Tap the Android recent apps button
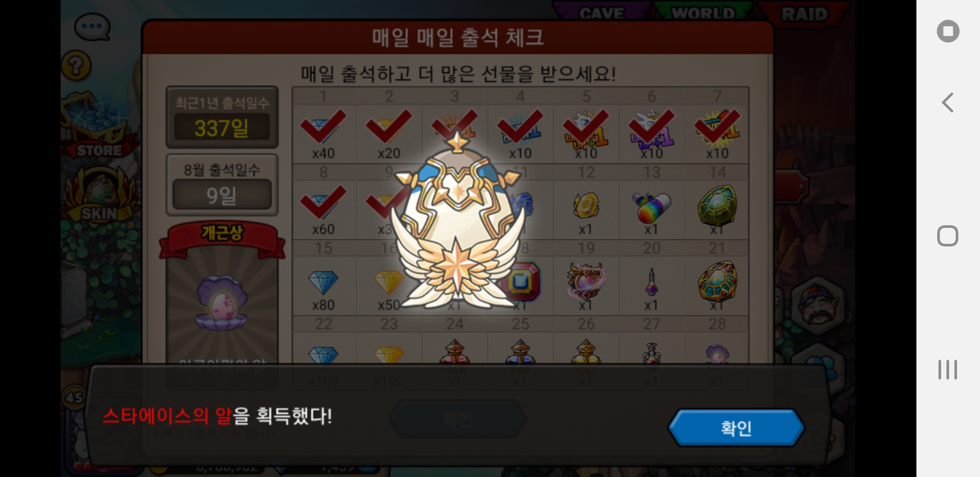Viewport: 980px width, 477px height. click(948, 369)
